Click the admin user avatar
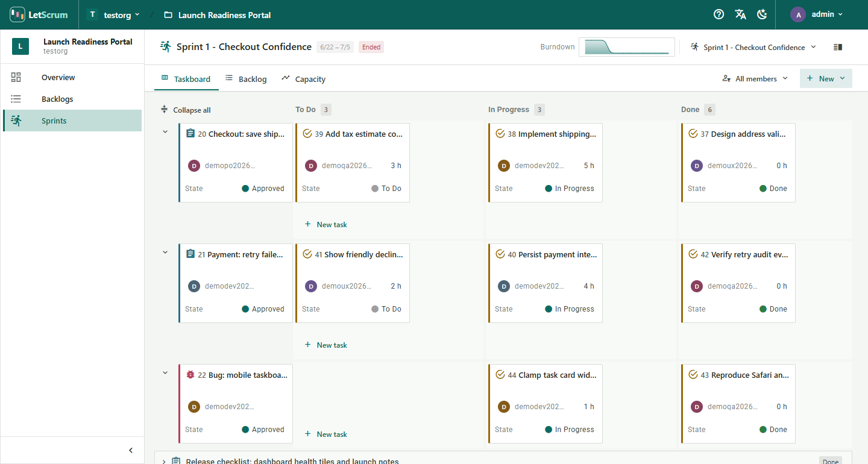 pyautogui.click(x=798, y=14)
